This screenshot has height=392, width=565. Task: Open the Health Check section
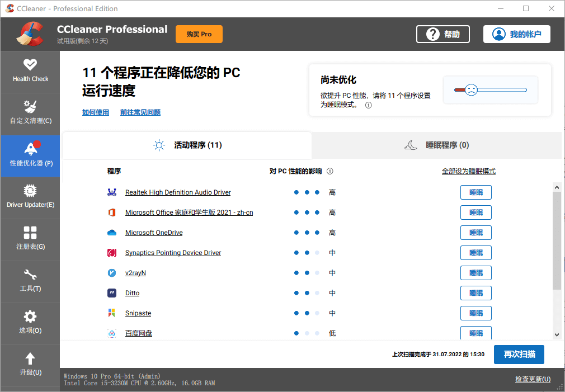pos(30,72)
